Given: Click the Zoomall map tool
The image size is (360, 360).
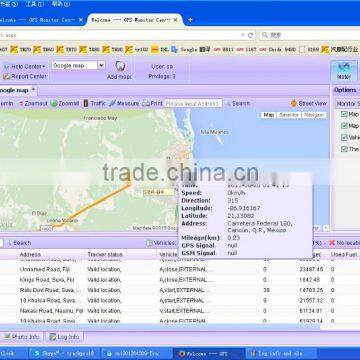Looking at the screenshot, I should point(65,104).
